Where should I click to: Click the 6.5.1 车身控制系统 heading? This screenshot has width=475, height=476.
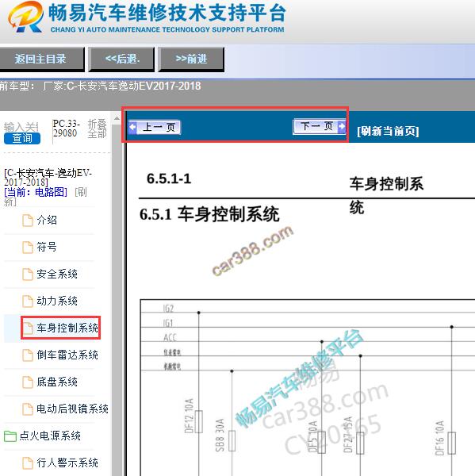coord(209,214)
